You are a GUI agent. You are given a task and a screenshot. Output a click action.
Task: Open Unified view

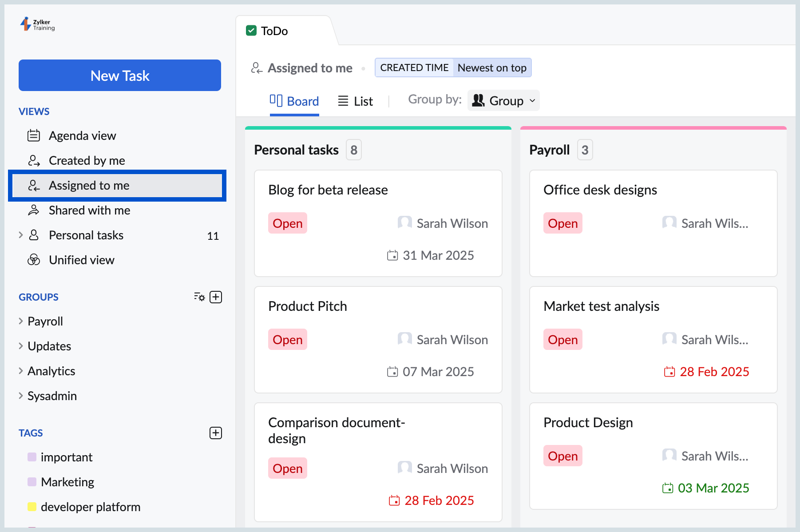(x=82, y=260)
